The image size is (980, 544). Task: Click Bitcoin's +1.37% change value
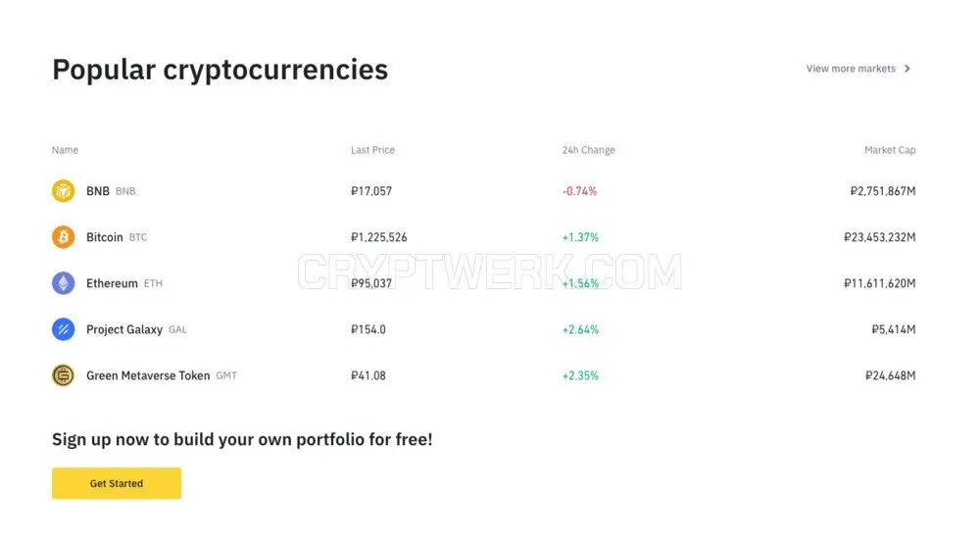[580, 237]
